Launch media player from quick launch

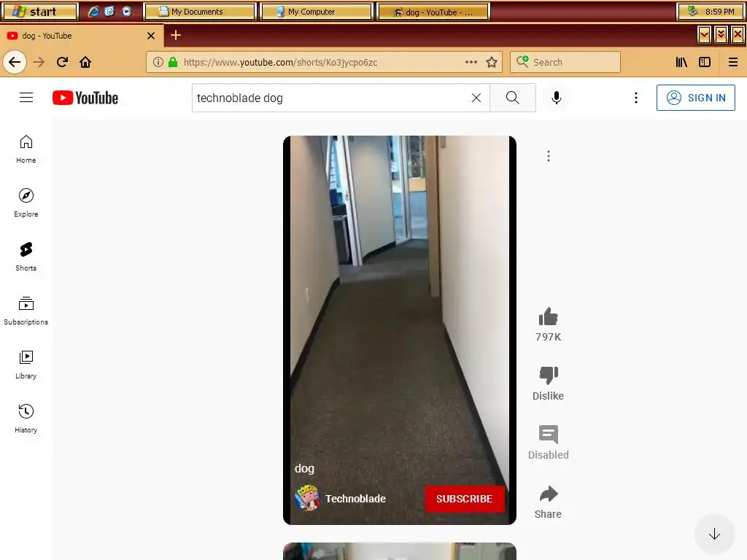(x=127, y=12)
